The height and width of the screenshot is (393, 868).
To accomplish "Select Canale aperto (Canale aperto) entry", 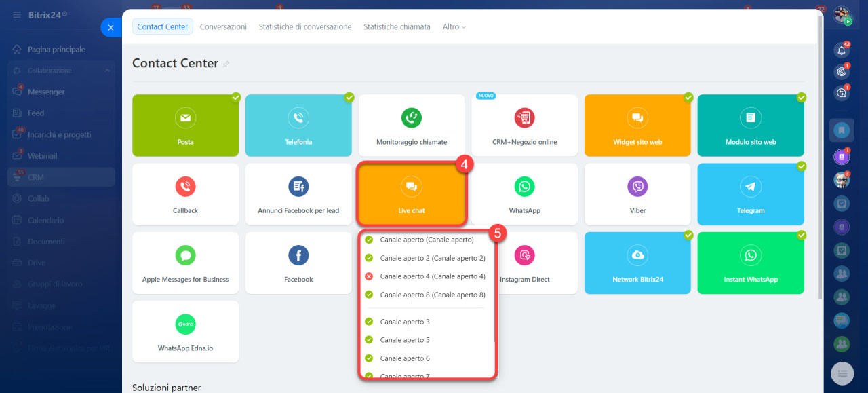I will click(x=427, y=240).
